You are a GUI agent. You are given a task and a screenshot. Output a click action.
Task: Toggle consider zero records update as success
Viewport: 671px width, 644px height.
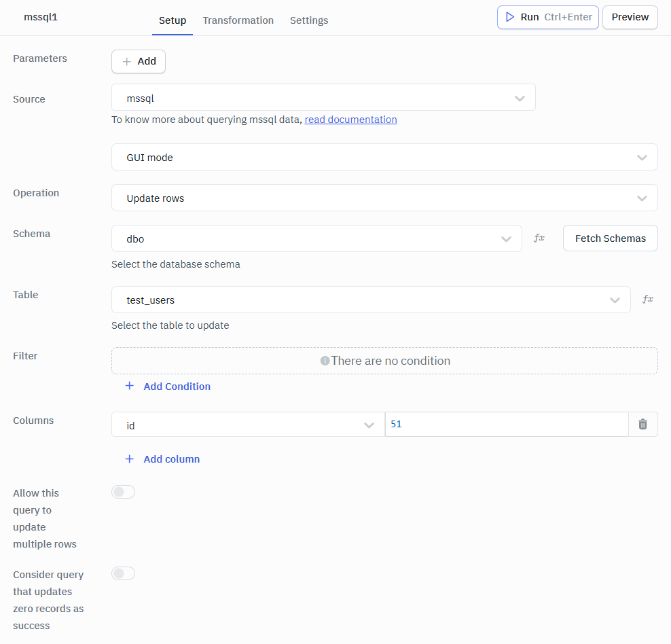pos(123,573)
